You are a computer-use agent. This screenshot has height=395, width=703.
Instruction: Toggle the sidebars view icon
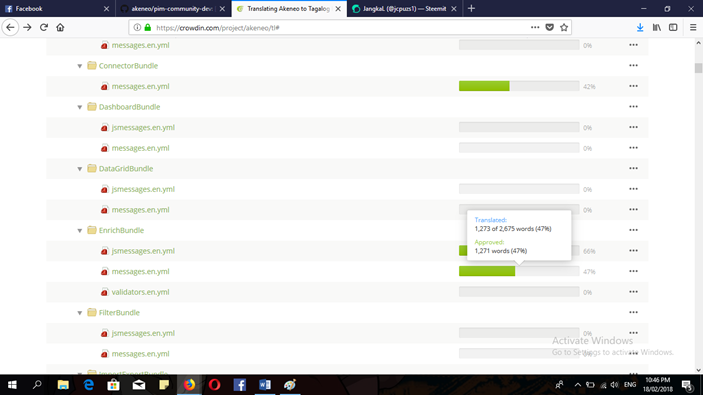click(673, 27)
